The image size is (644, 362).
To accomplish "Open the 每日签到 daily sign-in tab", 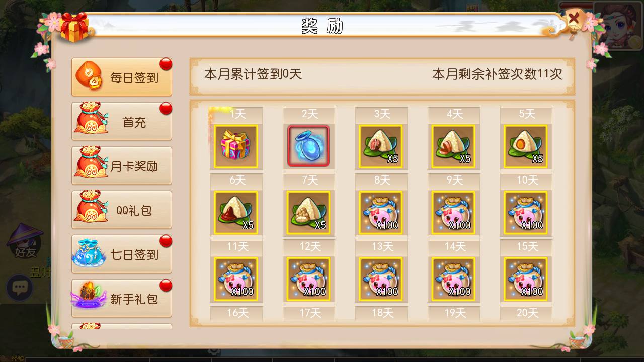I will pyautogui.click(x=122, y=77).
